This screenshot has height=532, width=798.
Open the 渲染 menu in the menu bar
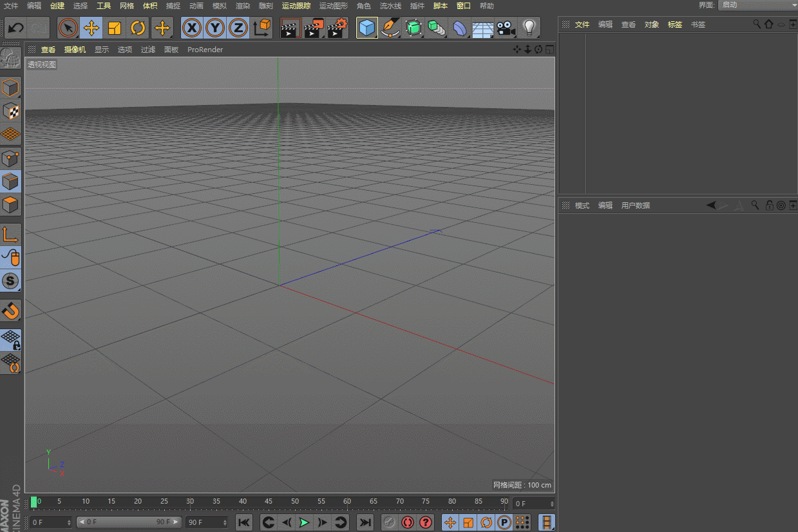242,6
